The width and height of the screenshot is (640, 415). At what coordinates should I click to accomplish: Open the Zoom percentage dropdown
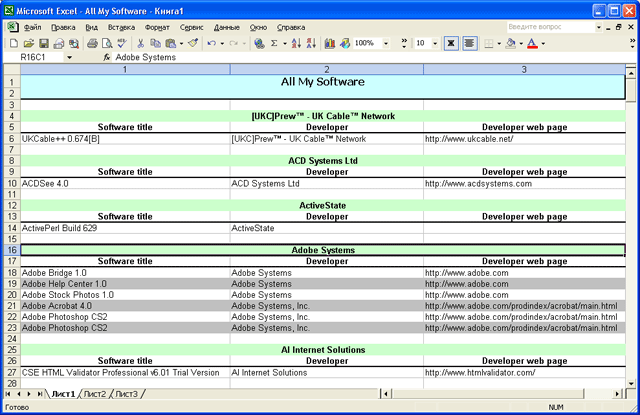coord(384,44)
